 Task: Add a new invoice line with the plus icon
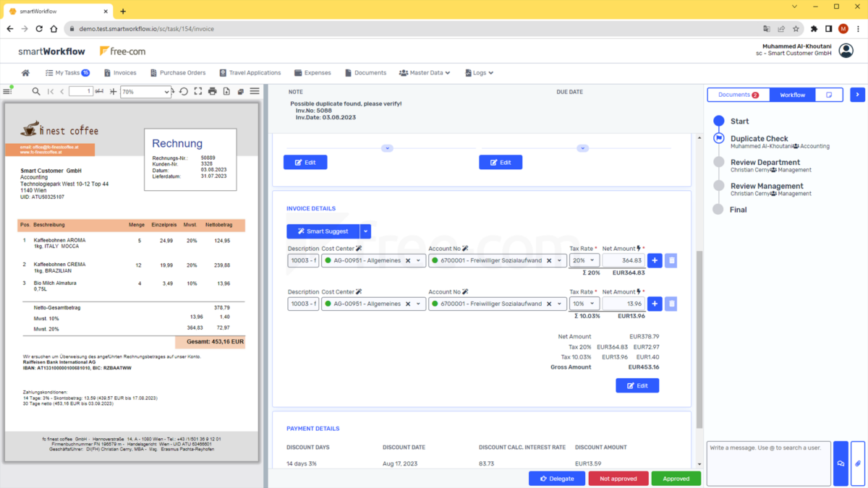tap(654, 260)
